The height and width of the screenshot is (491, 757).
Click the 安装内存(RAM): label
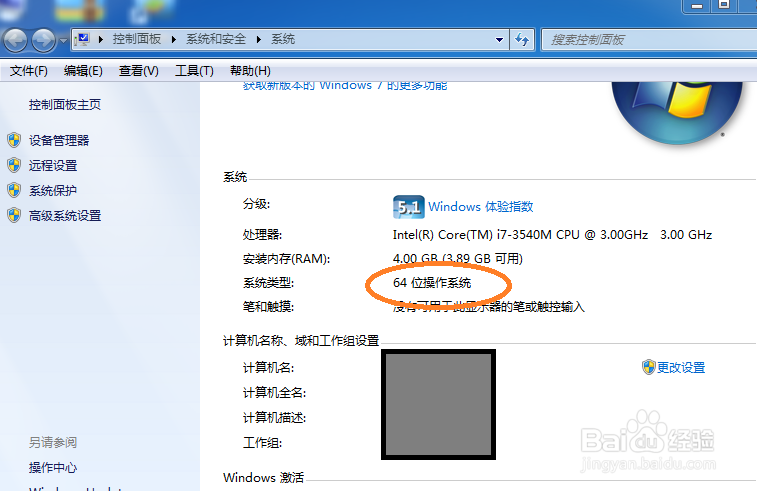[286, 259]
